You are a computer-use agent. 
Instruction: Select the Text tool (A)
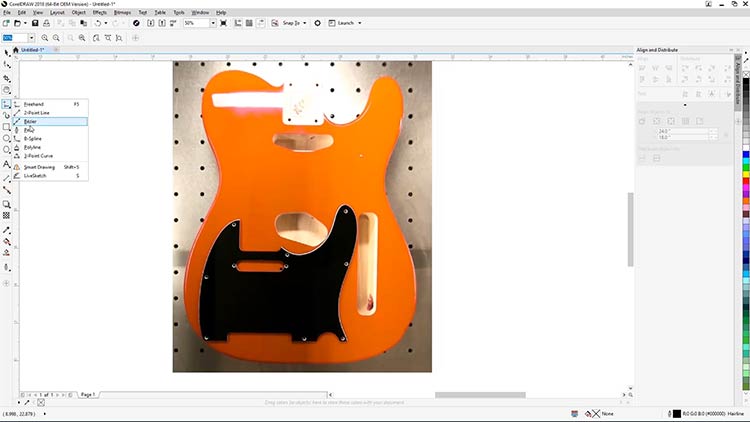6,164
